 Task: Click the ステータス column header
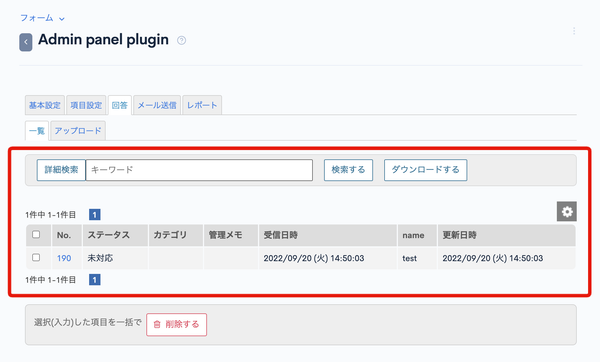115,235
